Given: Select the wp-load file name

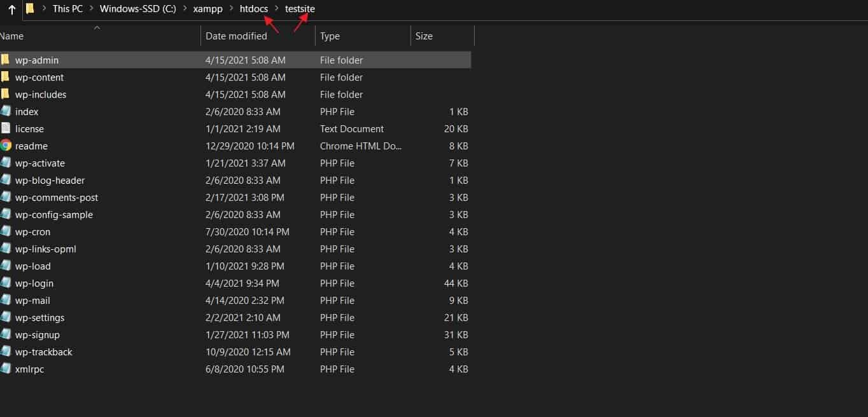Looking at the screenshot, I should pos(33,266).
